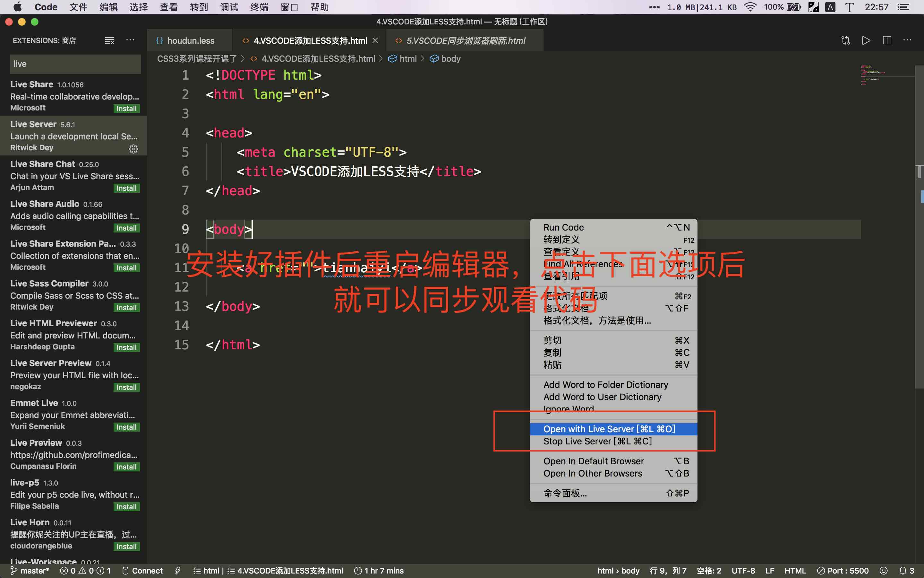Click the Wi-Fi icon in menu bar
The image size is (924, 578).
point(750,7)
